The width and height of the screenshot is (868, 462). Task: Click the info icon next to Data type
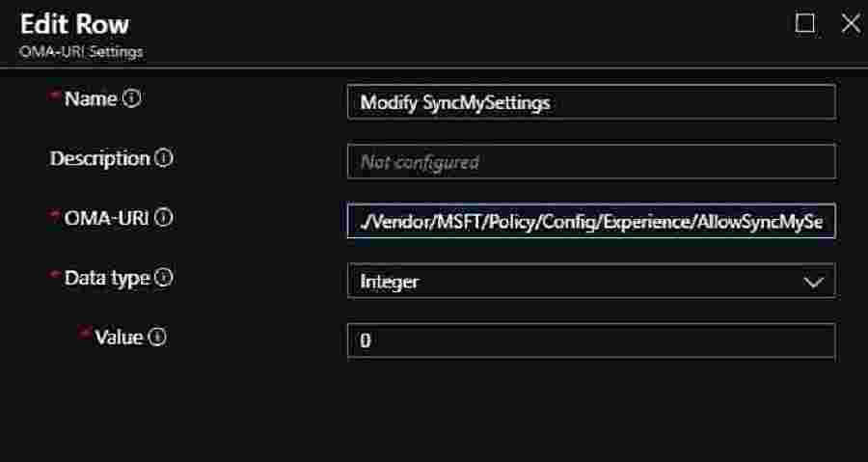point(164,278)
